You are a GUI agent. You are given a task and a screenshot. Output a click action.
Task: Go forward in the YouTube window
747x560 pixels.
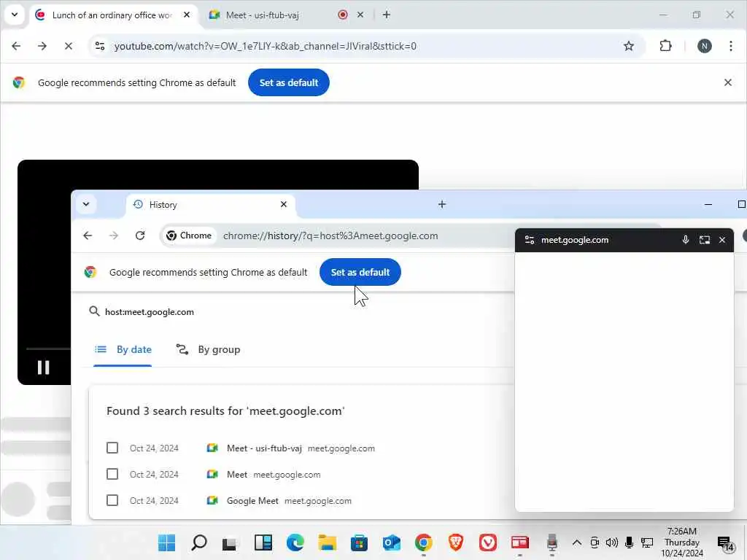click(42, 46)
